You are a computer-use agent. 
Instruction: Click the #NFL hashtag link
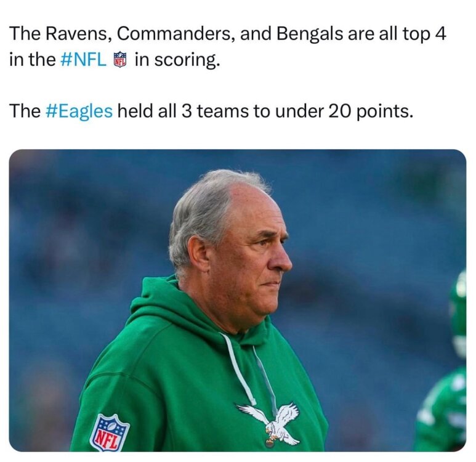pos(84,61)
